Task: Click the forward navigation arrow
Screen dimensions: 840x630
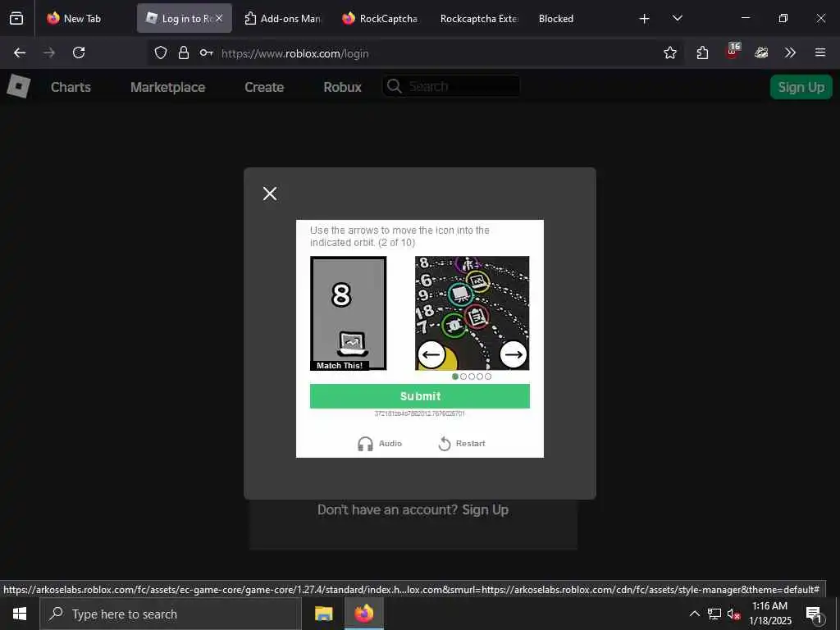Action: 49,52
